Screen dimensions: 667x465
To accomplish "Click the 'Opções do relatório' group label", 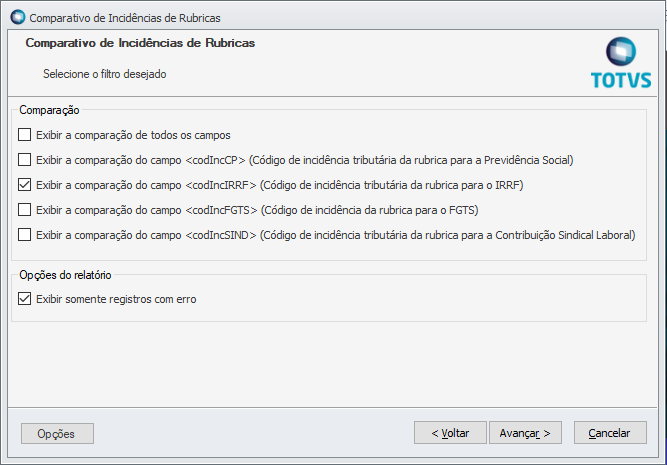I will click(65, 274).
